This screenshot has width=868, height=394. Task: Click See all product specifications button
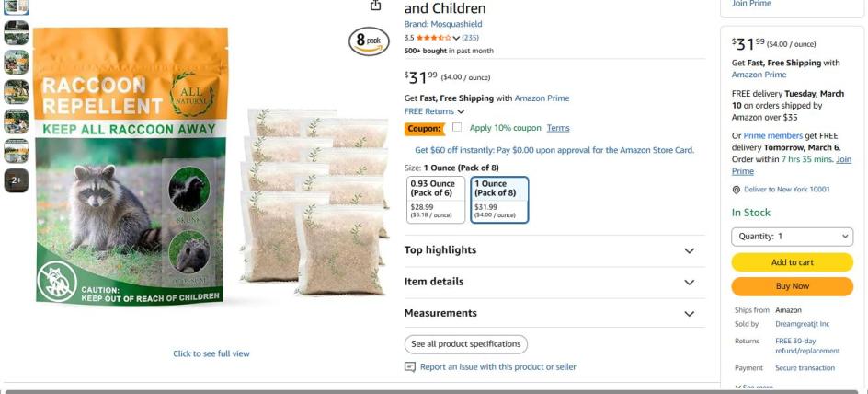point(466,344)
